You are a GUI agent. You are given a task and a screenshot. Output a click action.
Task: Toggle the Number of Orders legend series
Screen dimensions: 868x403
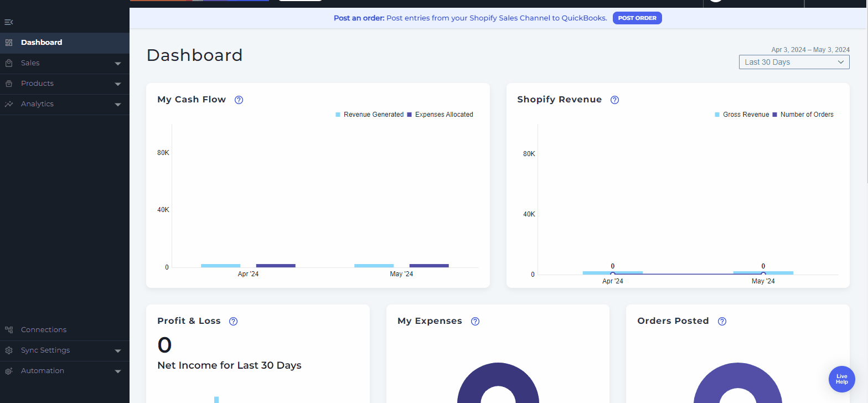tap(803, 115)
